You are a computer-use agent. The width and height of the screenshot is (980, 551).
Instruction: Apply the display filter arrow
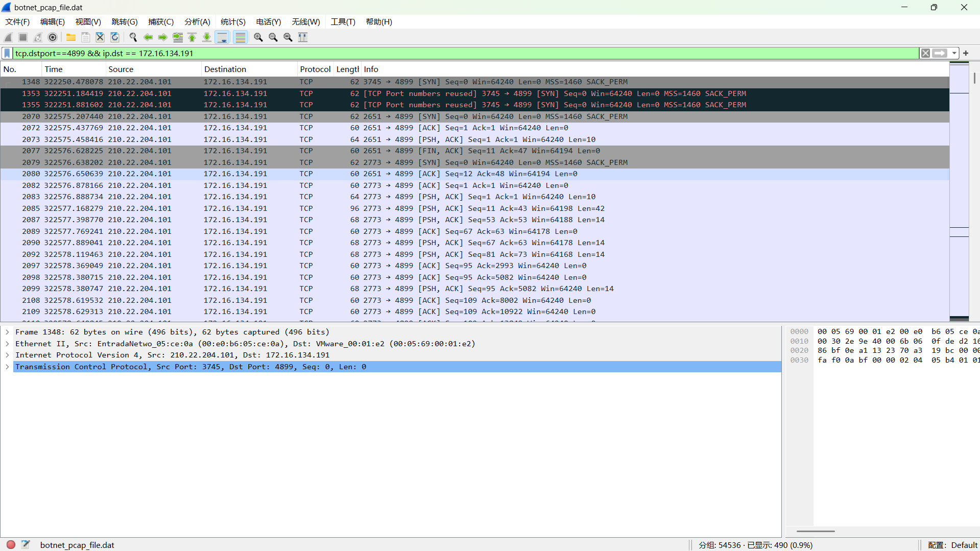tap(940, 53)
